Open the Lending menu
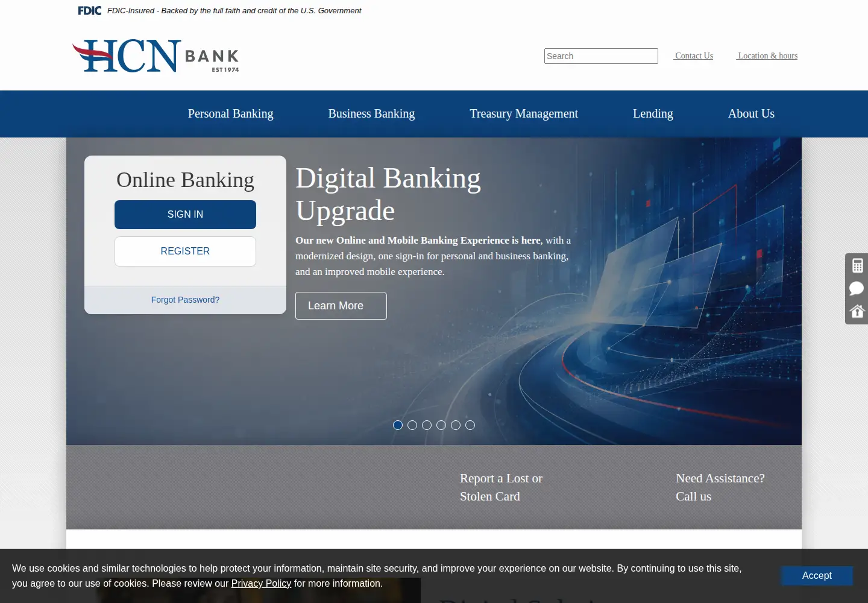This screenshot has width=868, height=603. pos(653,113)
